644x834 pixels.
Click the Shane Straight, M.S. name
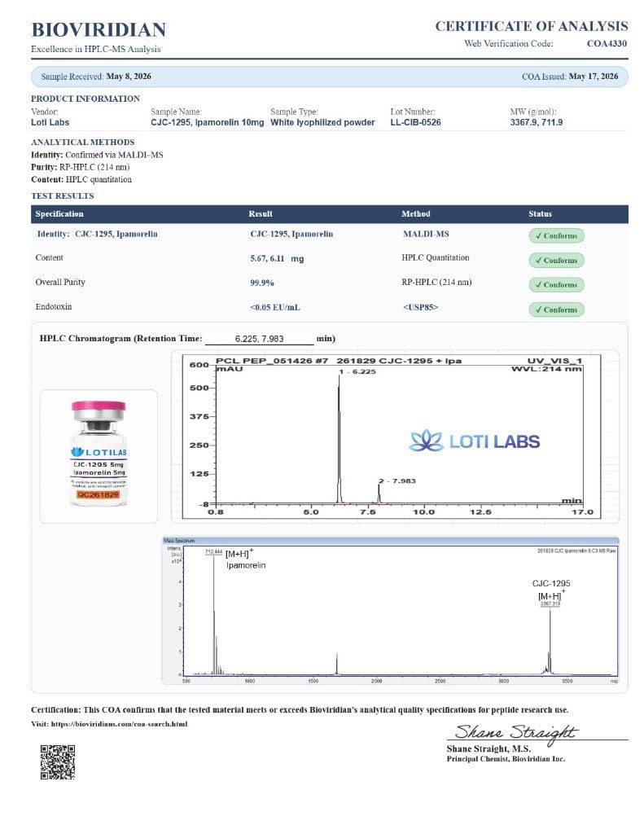tap(488, 748)
